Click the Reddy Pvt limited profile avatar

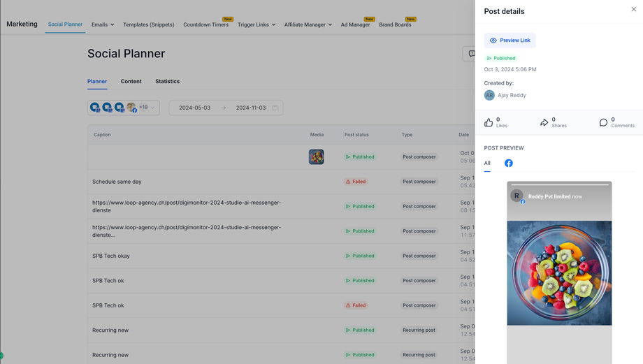tap(517, 196)
